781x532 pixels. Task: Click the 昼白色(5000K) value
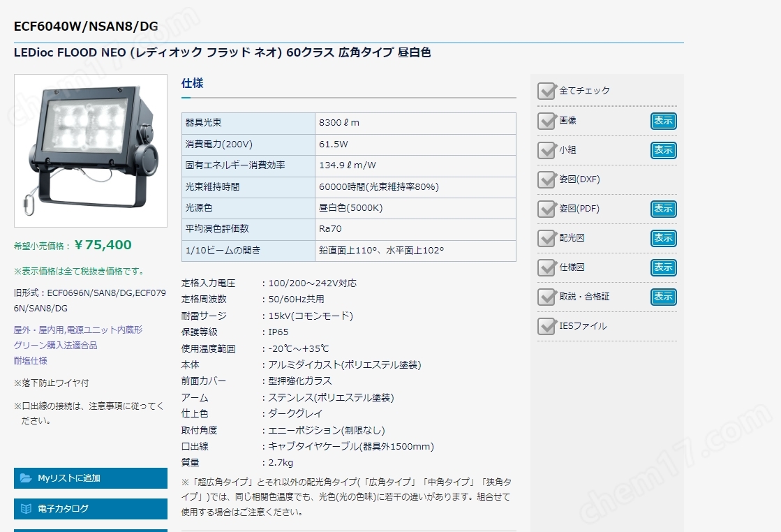pos(350,208)
